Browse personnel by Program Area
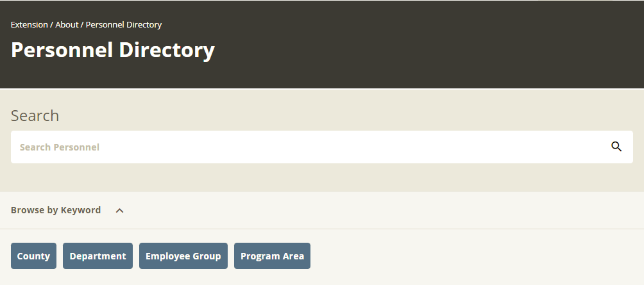Screen dimensions: 644x285 pos(273,256)
